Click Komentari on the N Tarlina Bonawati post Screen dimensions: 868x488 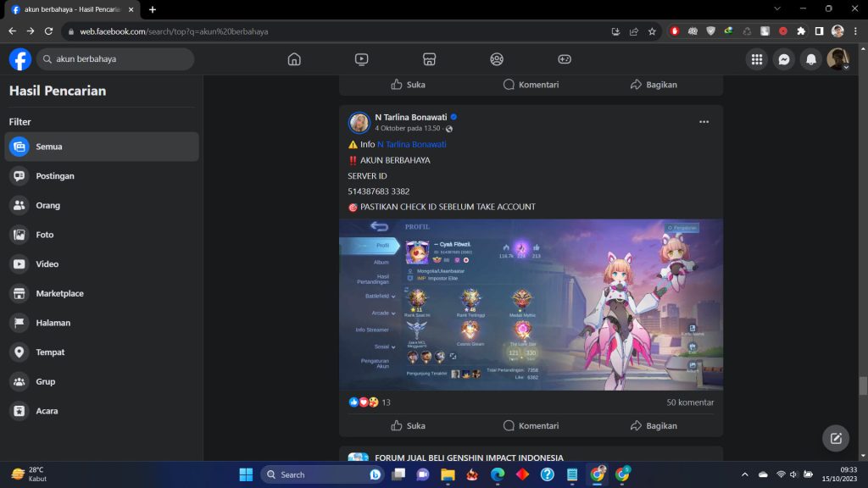(531, 425)
